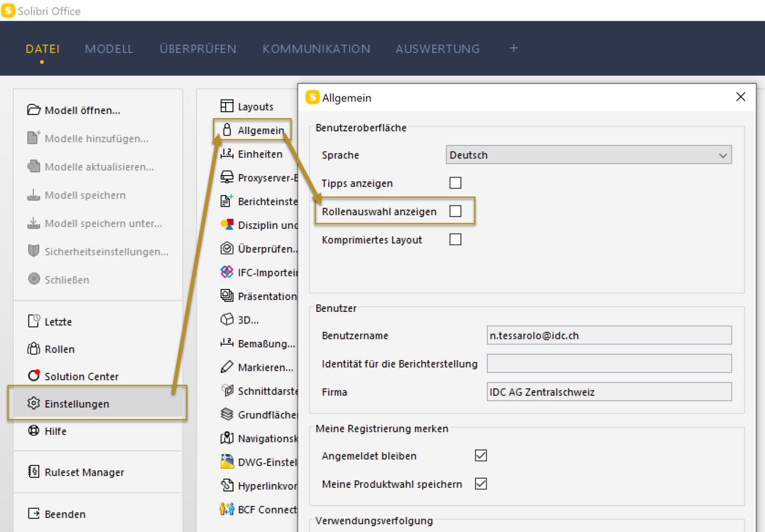The height and width of the screenshot is (532, 765).
Task: Click the Sicherheitseinstellungen shield icon
Action: click(x=34, y=251)
